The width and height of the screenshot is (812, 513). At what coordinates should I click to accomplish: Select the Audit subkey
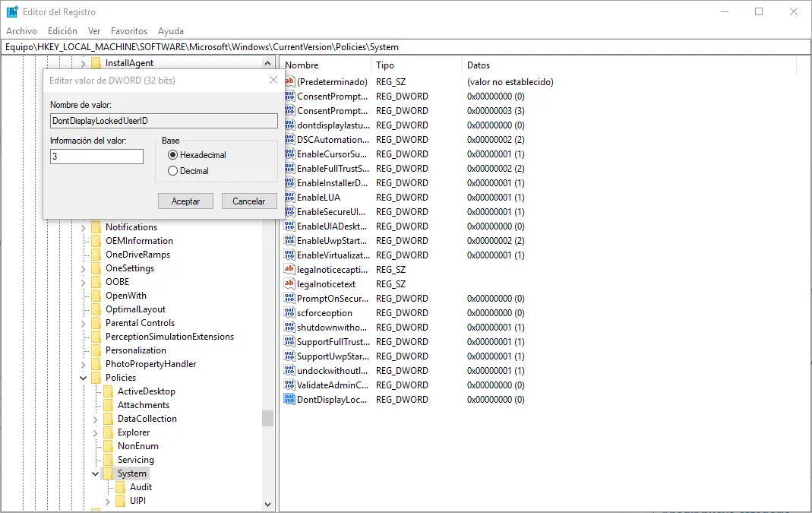[x=141, y=487]
